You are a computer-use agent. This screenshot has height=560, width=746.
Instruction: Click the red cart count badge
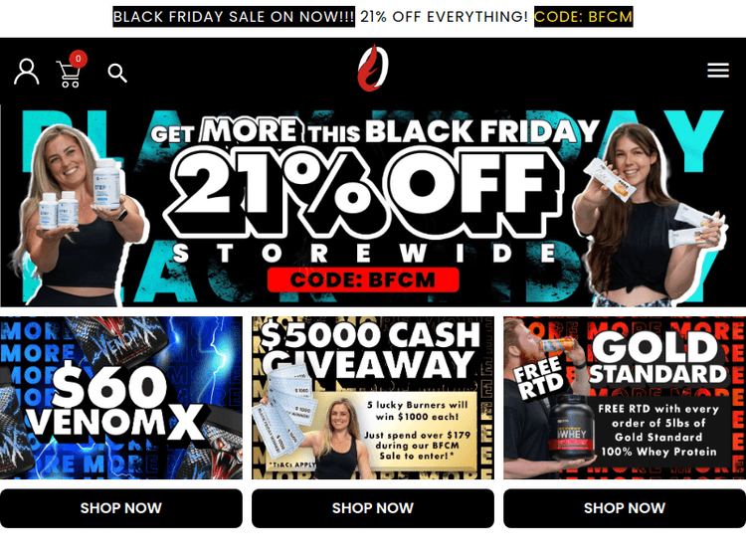78,59
